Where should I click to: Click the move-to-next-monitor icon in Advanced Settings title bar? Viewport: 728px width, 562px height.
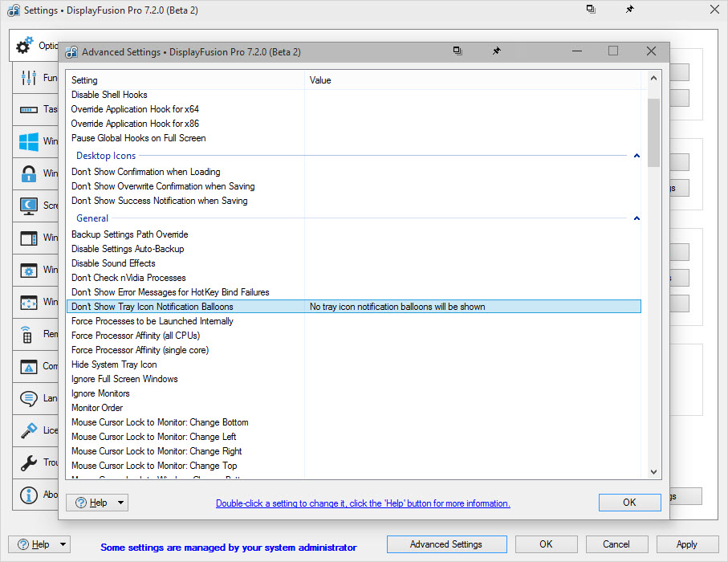point(458,51)
